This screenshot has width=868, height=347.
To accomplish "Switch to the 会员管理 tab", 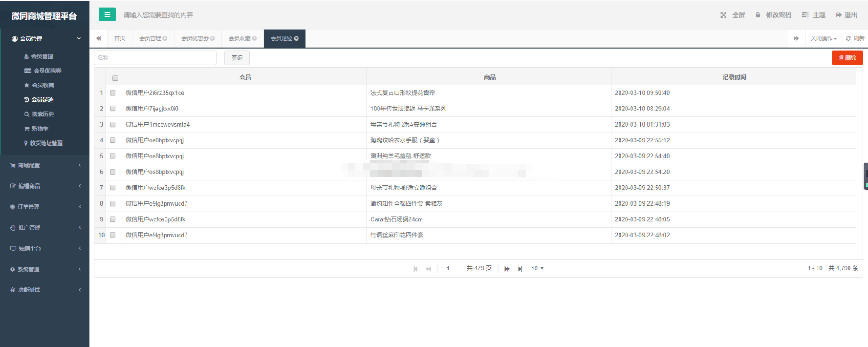I will pyautogui.click(x=150, y=38).
